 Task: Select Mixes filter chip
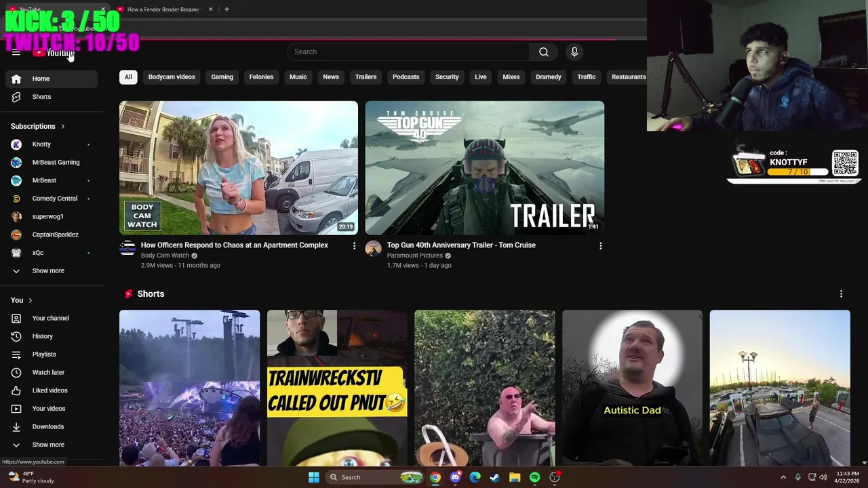point(511,77)
